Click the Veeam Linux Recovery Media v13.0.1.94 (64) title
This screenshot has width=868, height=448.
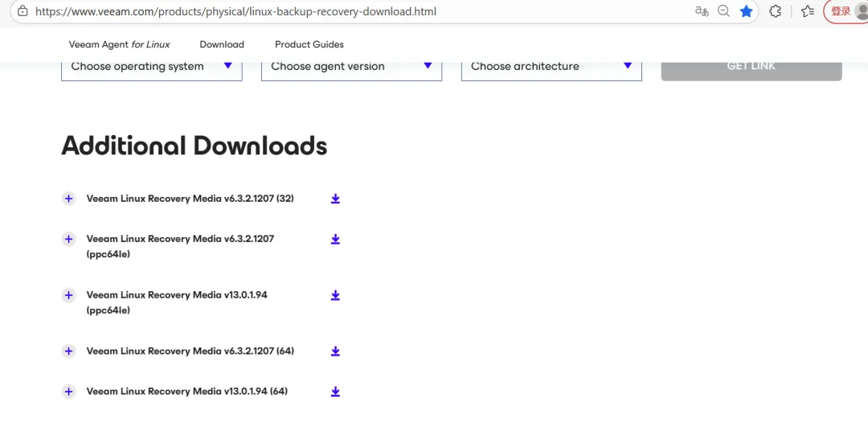pyautogui.click(x=187, y=392)
